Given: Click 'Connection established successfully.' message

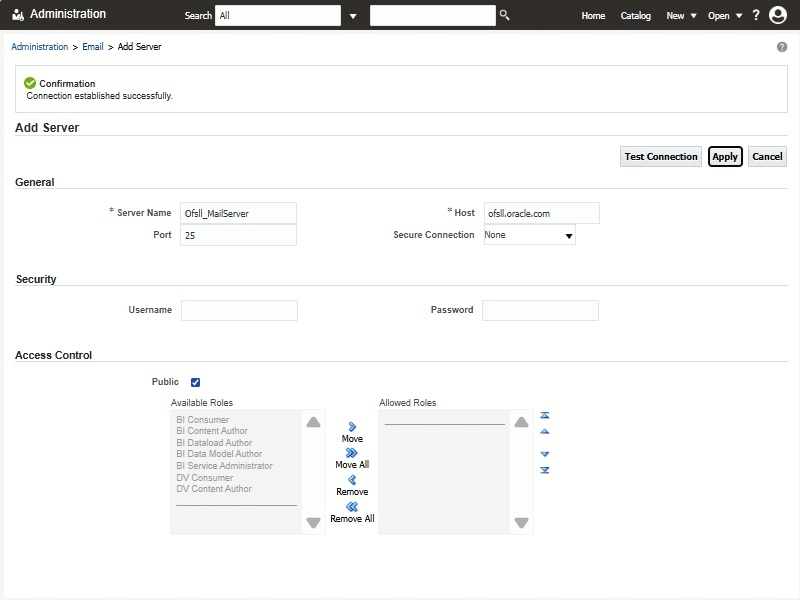Looking at the screenshot, I should tap(99, 96).
